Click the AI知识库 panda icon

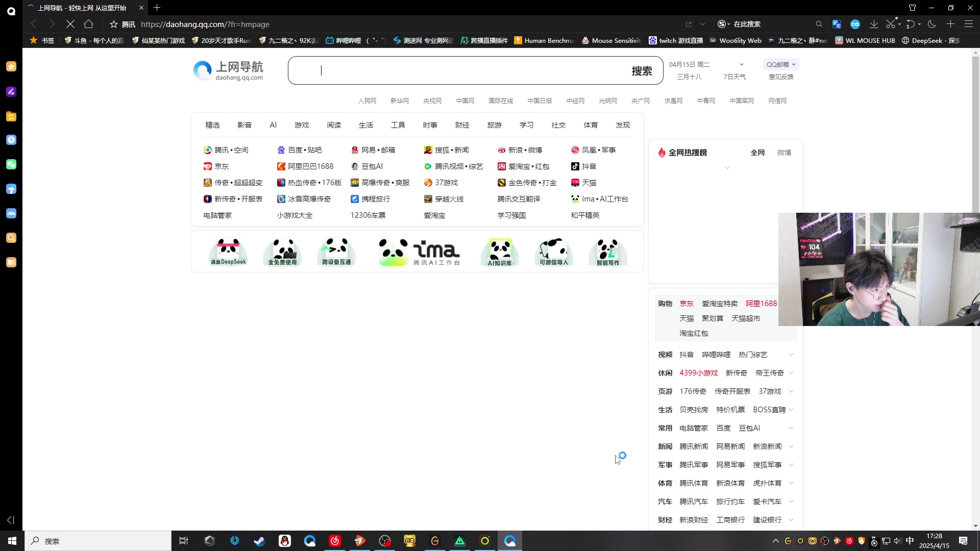pyautogui.click(x=500, y=252)
